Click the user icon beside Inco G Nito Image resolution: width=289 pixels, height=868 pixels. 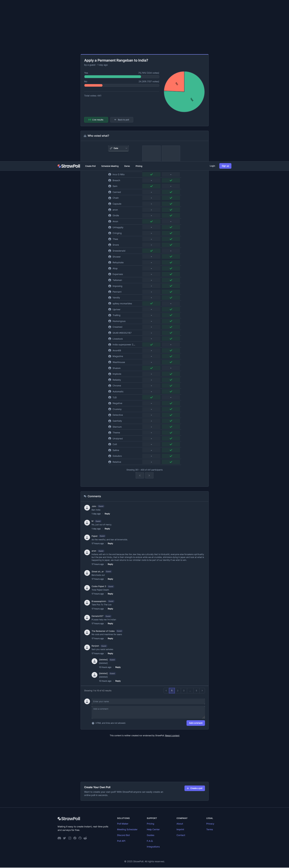(x=110, y=175)
